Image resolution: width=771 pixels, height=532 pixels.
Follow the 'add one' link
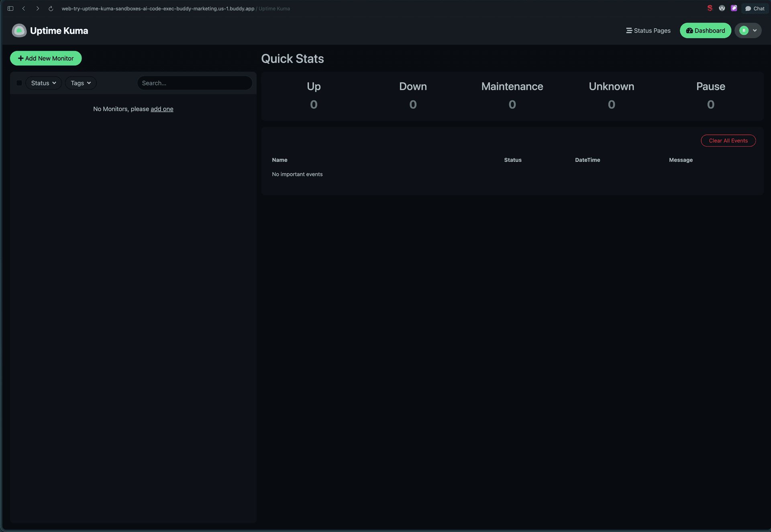tap(162, 109)
